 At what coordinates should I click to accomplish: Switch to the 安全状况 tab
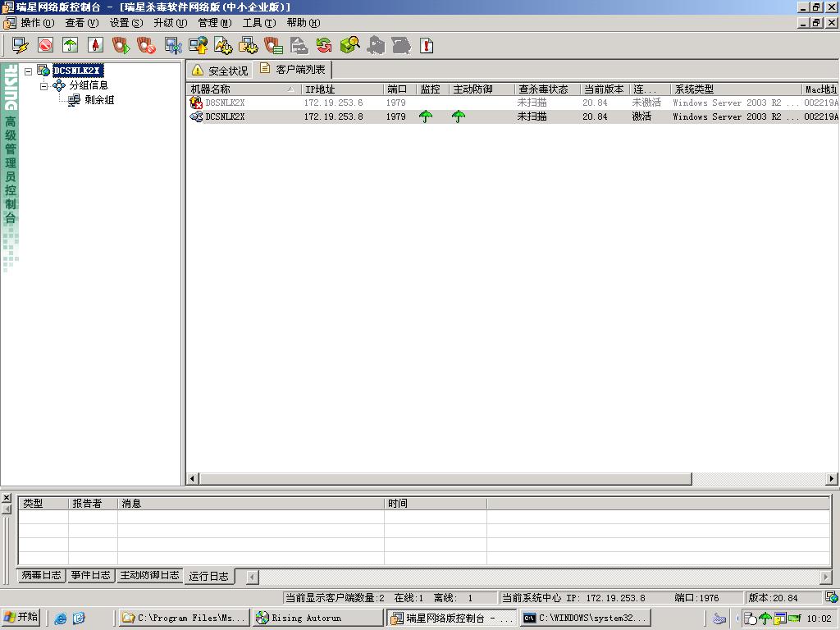pos(220,71)
